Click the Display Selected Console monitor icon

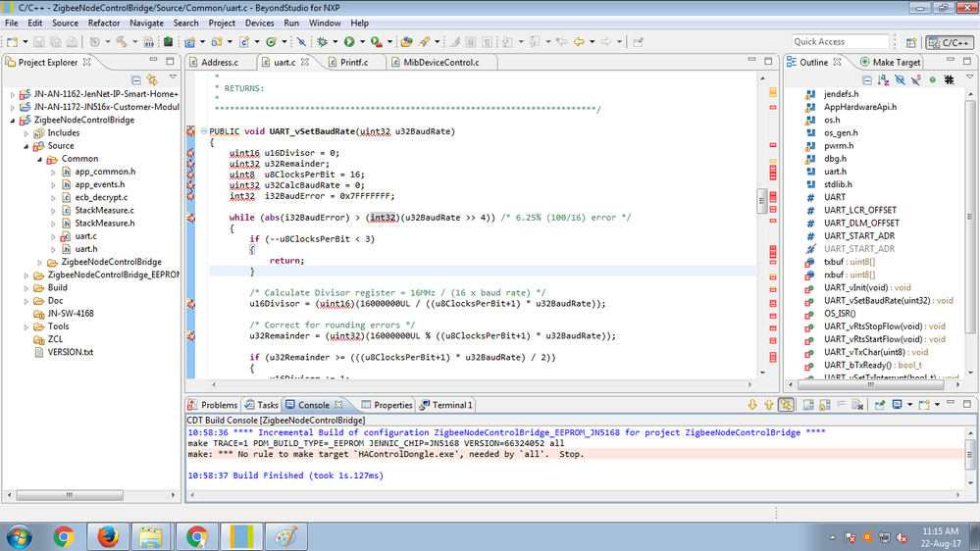click(x=897, y=405)
